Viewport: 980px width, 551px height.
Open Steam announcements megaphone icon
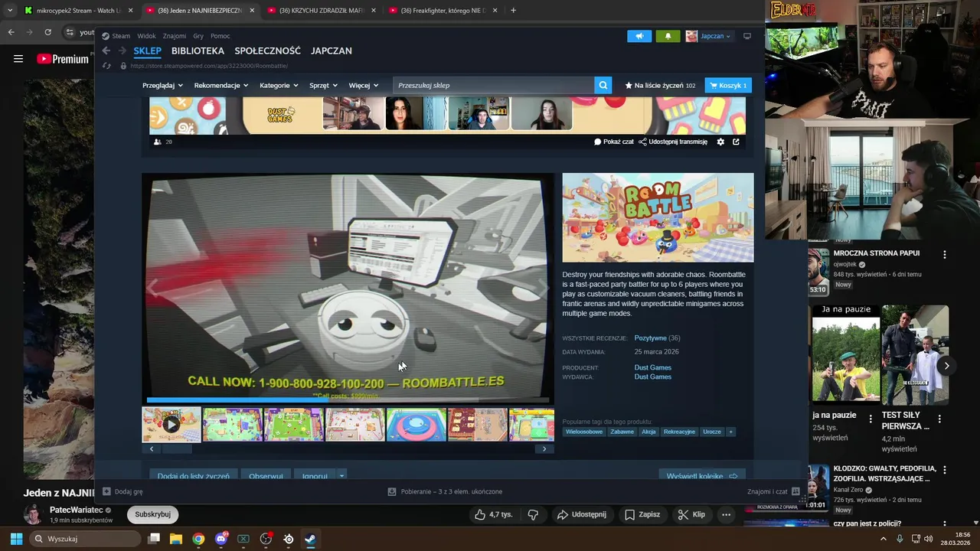(639, 36)
